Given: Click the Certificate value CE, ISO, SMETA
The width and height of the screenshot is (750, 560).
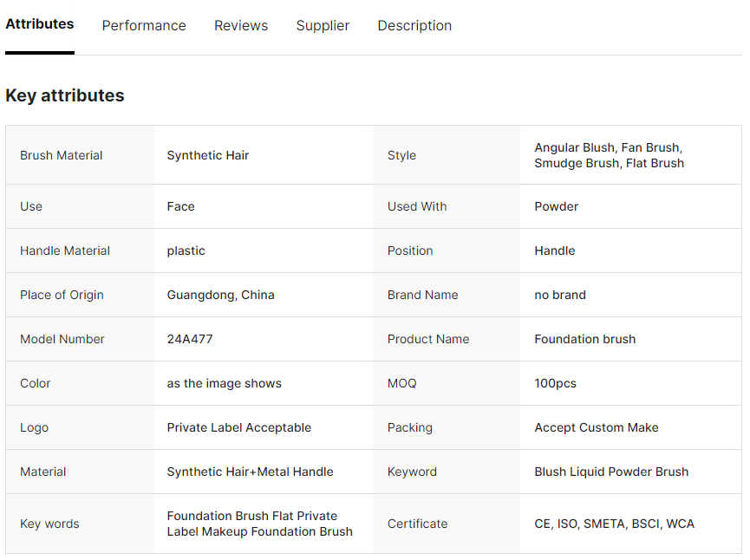Looking at the screenshot, I should (615, 524).
